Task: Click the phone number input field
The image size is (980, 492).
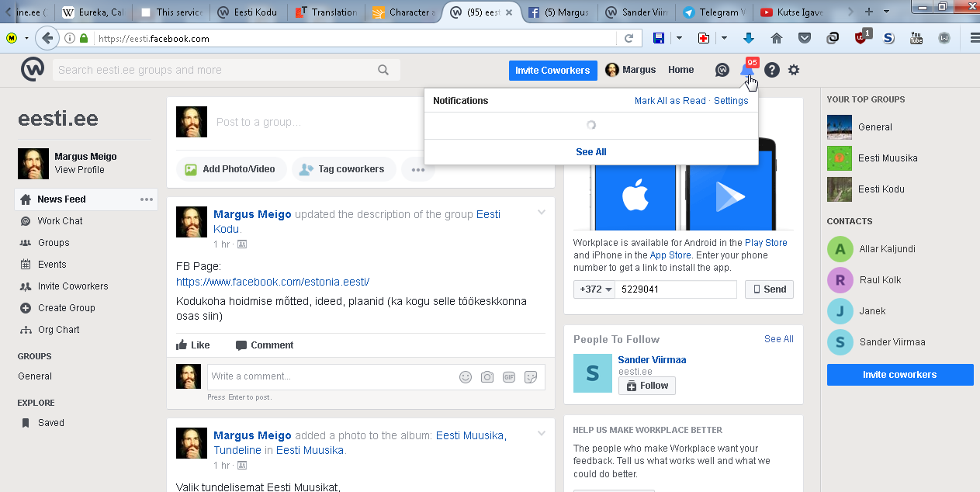Action: (675, 289)
